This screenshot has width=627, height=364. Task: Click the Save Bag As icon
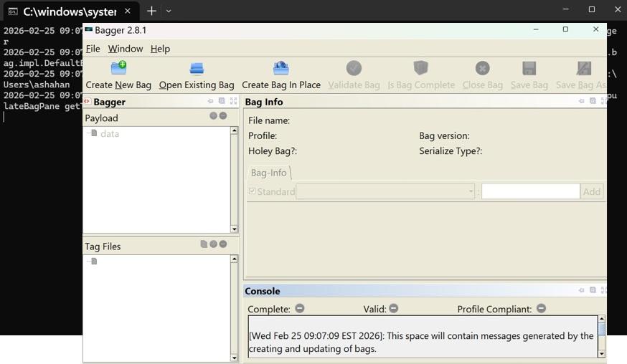coord(584,68)
